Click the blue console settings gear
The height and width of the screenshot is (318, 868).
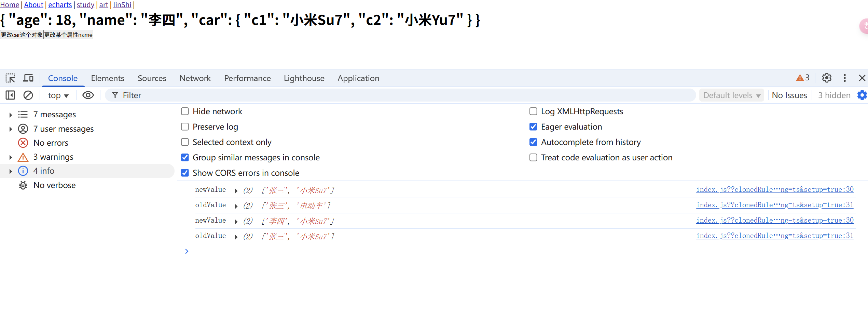[862, 95]
